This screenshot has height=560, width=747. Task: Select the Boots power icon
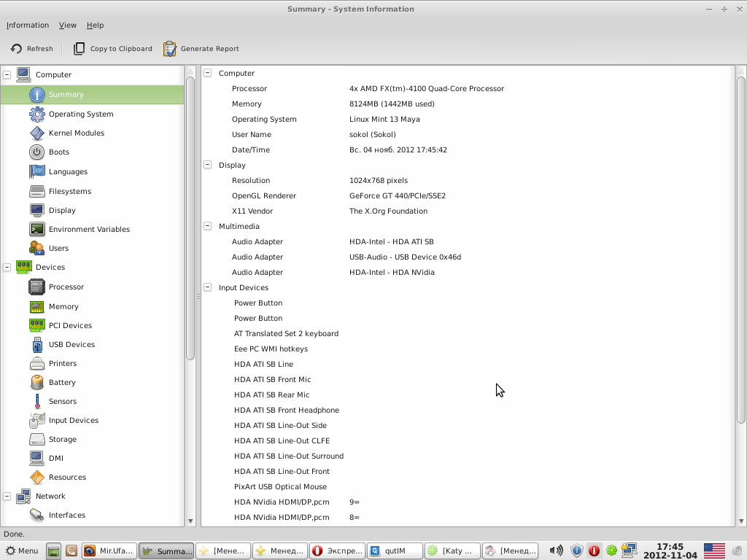coord(36,152)
